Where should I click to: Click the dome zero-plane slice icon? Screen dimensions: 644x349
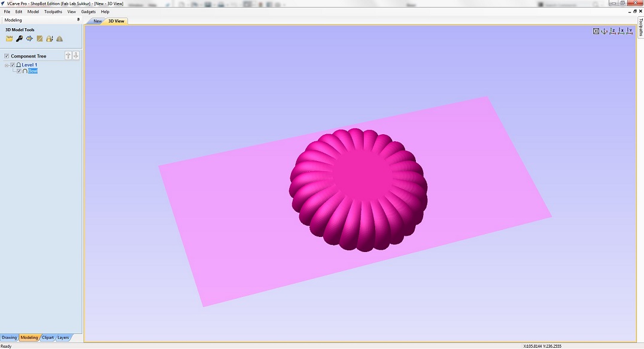click(x=50, y=38)
